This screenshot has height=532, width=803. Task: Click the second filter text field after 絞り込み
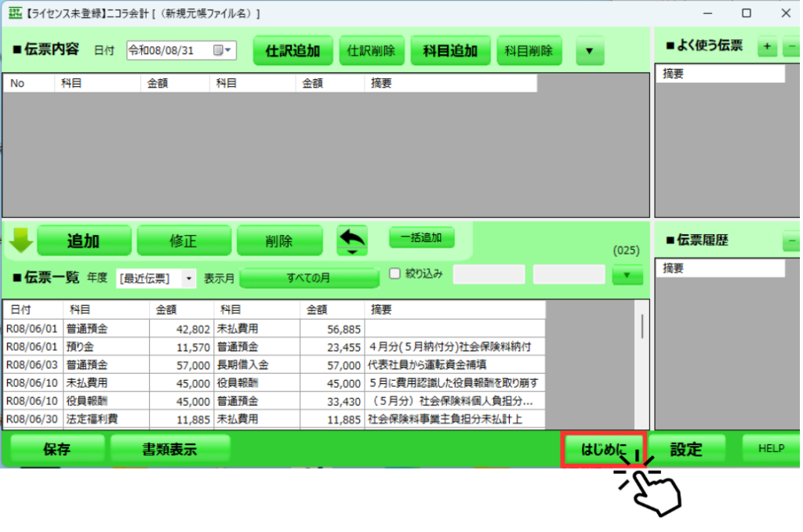coord(569,274)
